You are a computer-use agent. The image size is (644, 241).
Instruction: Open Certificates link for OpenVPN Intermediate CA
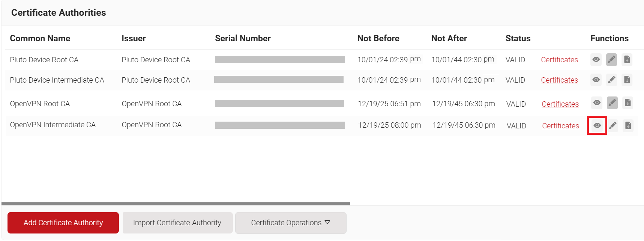click(560, 126)
